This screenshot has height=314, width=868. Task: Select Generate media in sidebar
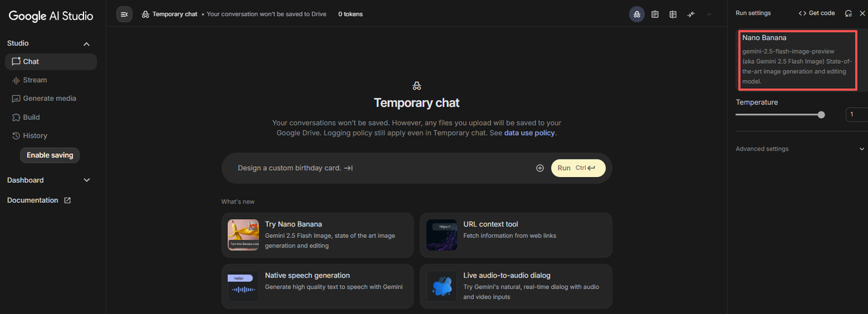coord(49,98)
